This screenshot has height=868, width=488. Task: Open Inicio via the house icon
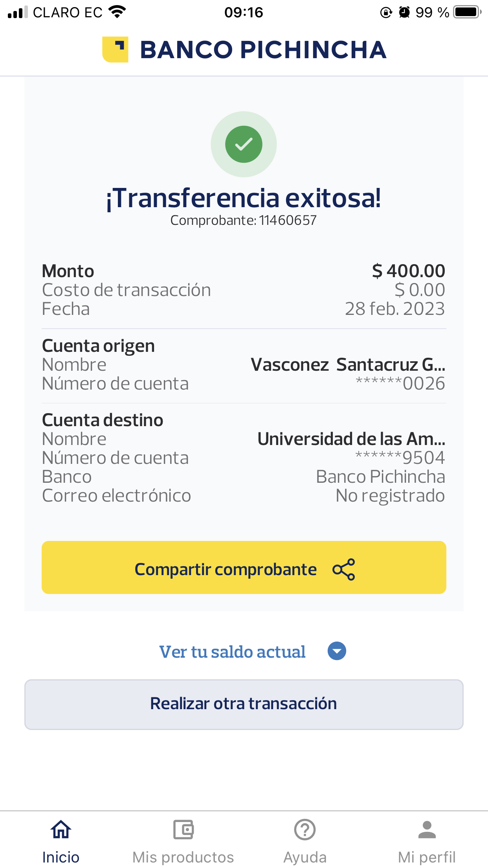click(61, 829)
